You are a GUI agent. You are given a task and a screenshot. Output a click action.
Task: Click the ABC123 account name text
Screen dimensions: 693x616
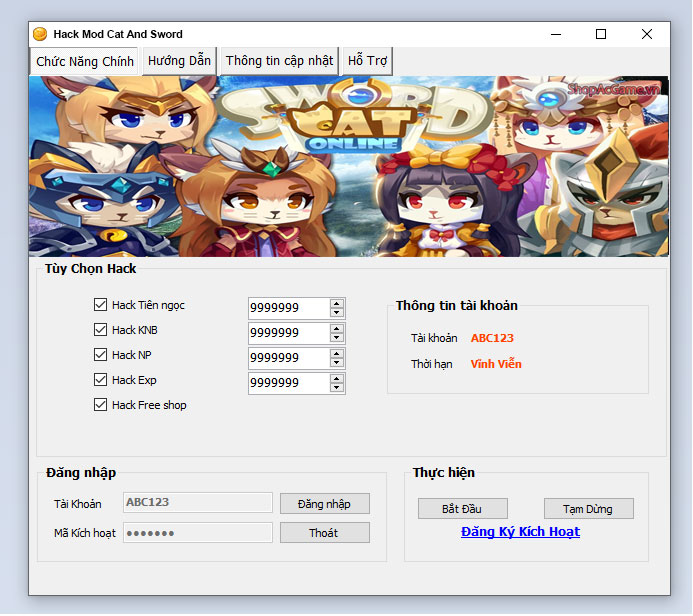492,338
